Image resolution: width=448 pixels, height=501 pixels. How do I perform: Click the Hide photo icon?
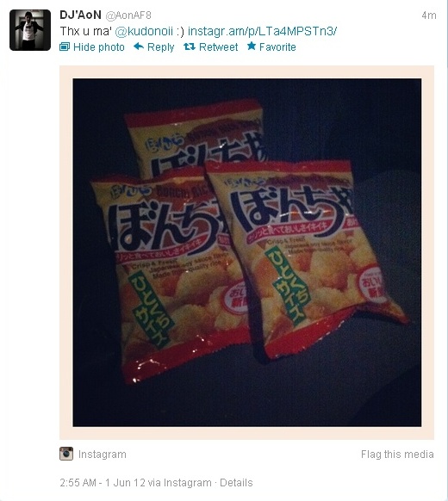pos(65,47)
